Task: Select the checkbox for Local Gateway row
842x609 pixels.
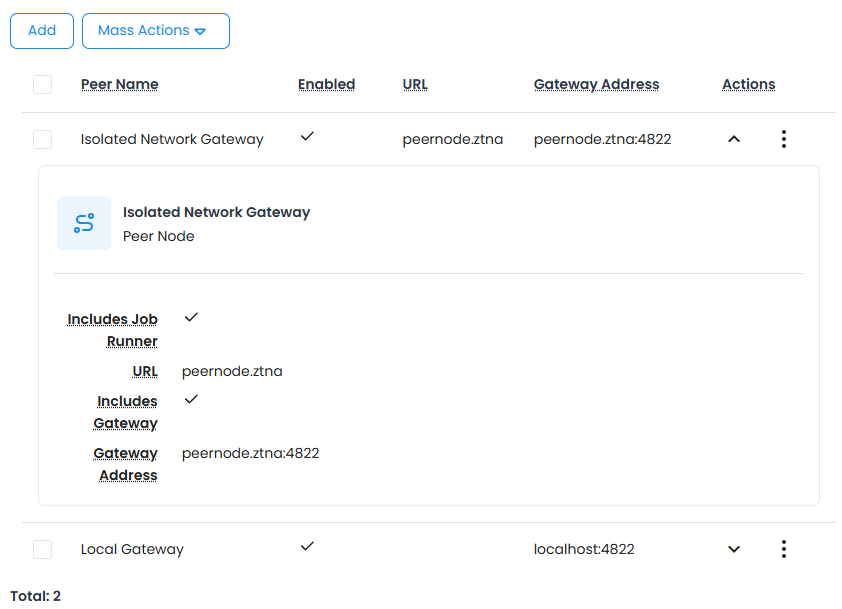Action: 42,549
